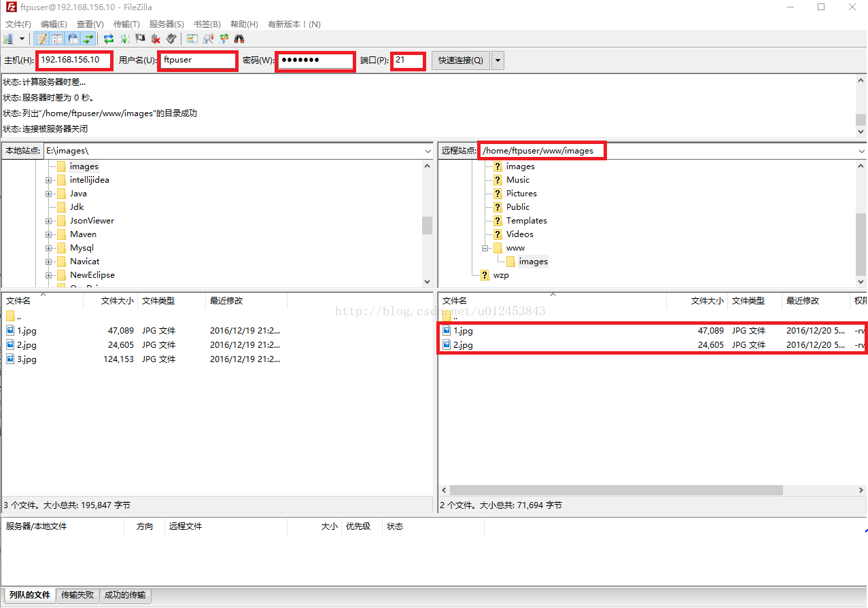Open the 帮助(H) menu
868x608 pixels.
[x=244, y=24]
